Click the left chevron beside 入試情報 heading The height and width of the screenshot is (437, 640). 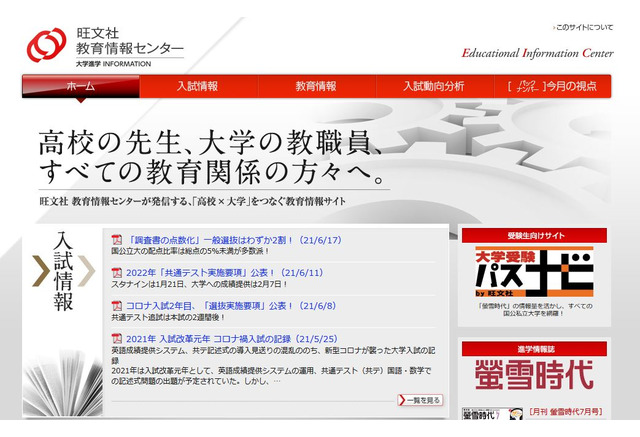40,270
